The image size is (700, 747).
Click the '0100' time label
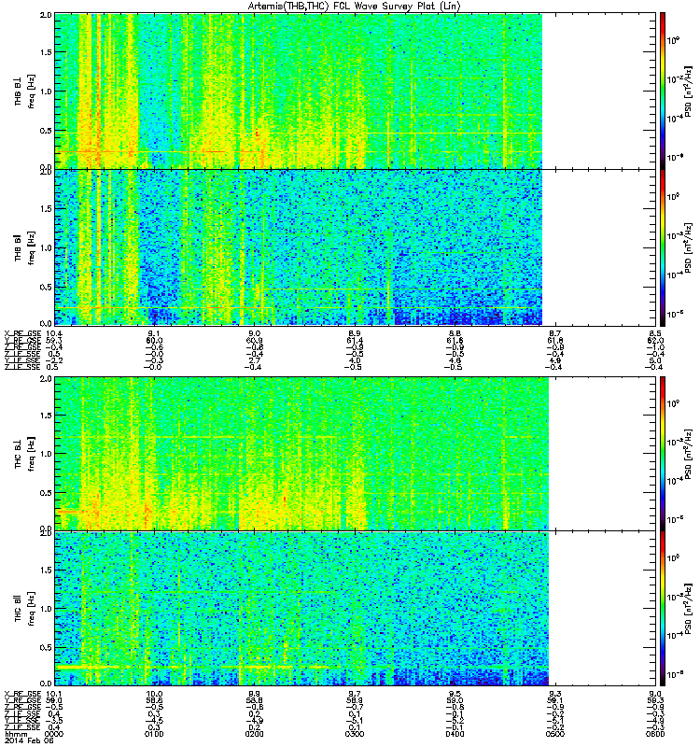pyautogui.click(x=154, y=734)
